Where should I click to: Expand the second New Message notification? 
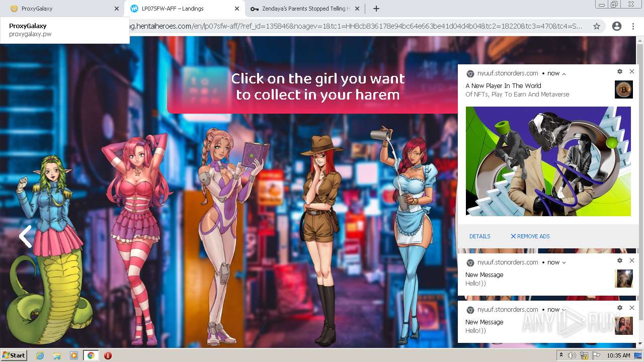pos(564,310)
